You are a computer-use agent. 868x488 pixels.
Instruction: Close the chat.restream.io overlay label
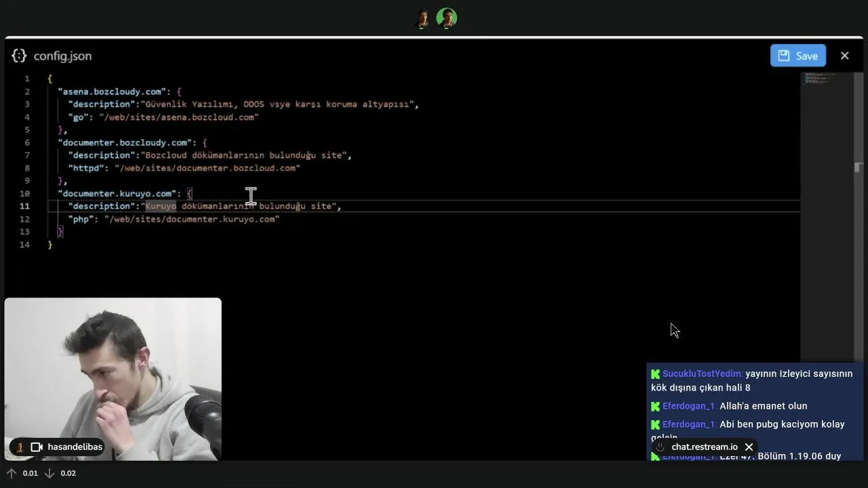click(x=749, y=447)
